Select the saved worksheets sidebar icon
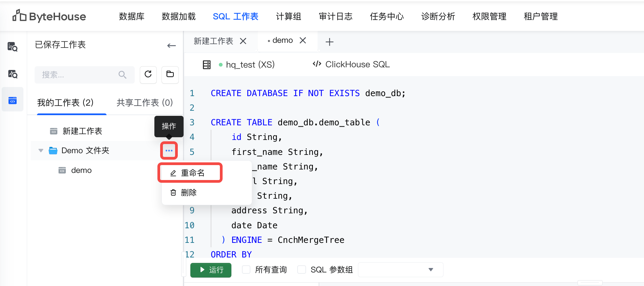The width and height of the screenshot is (644, 286). (x=13, y=101)
